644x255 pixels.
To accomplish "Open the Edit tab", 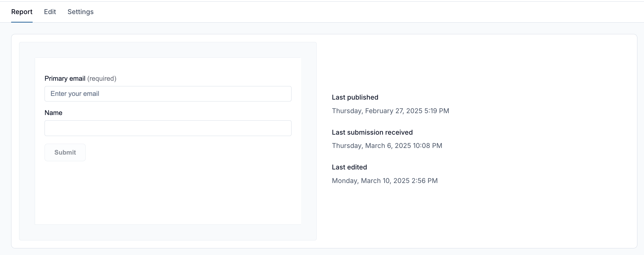I will [50, 12].
